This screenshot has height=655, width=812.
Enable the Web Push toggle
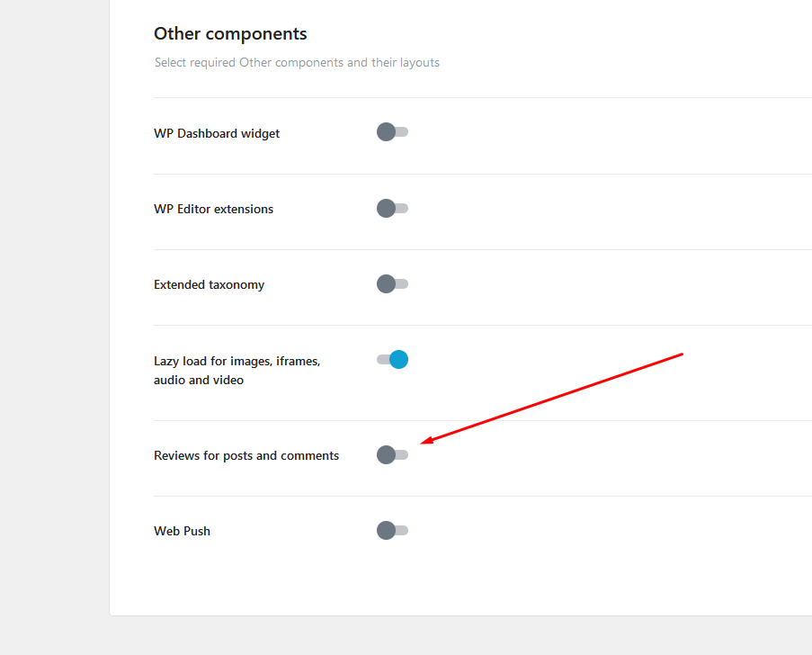coord(393,531)
